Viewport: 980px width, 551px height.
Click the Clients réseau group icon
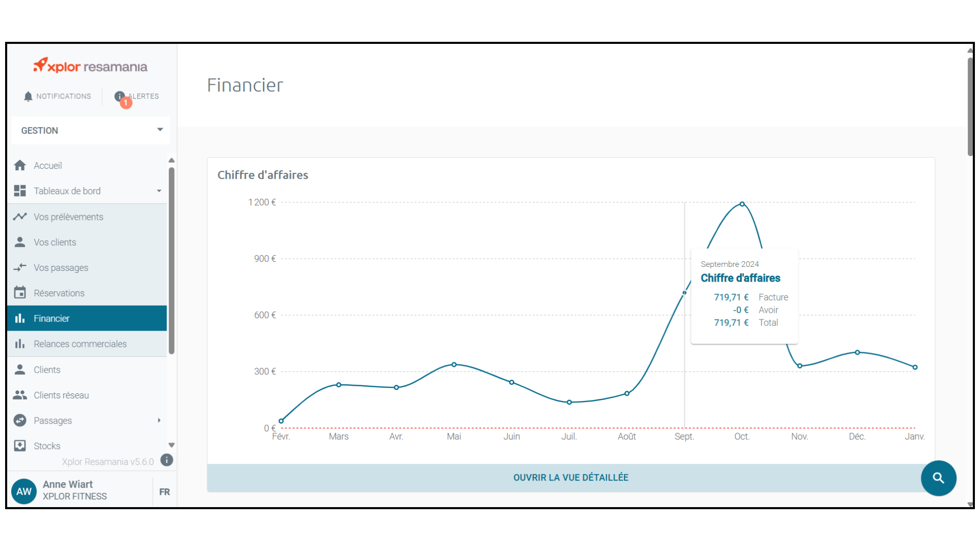(x=20, y=395)
